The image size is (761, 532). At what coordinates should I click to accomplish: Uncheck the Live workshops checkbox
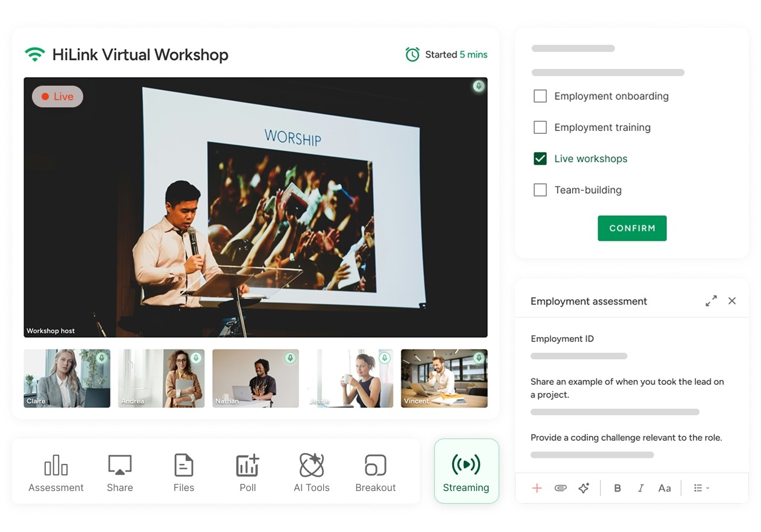point(540,159)
